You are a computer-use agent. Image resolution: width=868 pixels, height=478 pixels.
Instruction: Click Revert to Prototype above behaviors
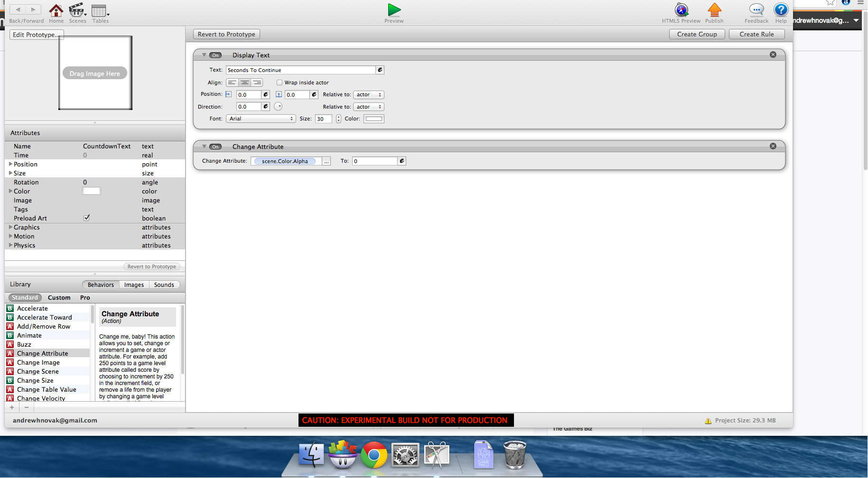[226, 34]
